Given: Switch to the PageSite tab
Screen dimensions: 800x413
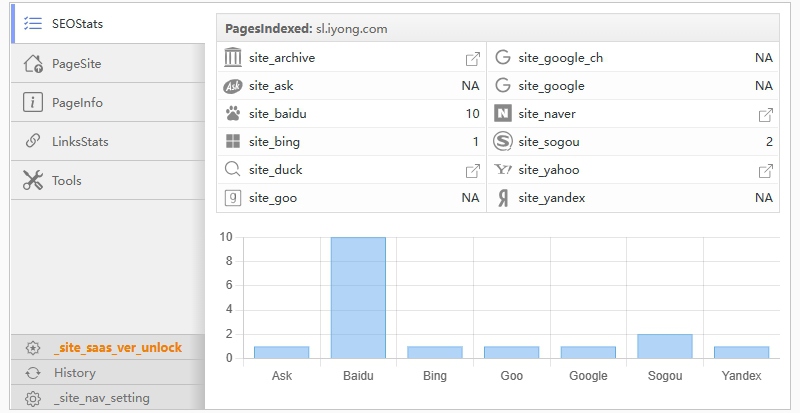Looking at the screenshot, I should tap(76, 64).
